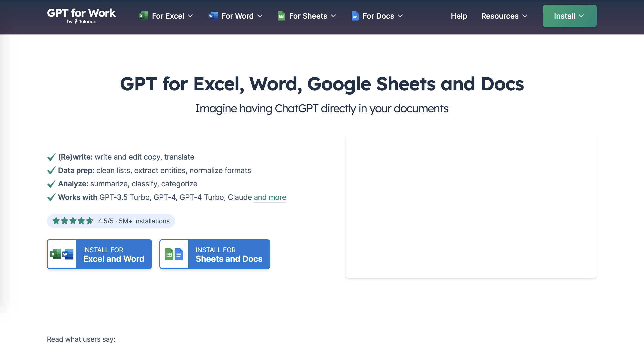This screenshot has width=644, height=348.
Task: Expand the For Word chevron
Action: (x=260, y=16)
